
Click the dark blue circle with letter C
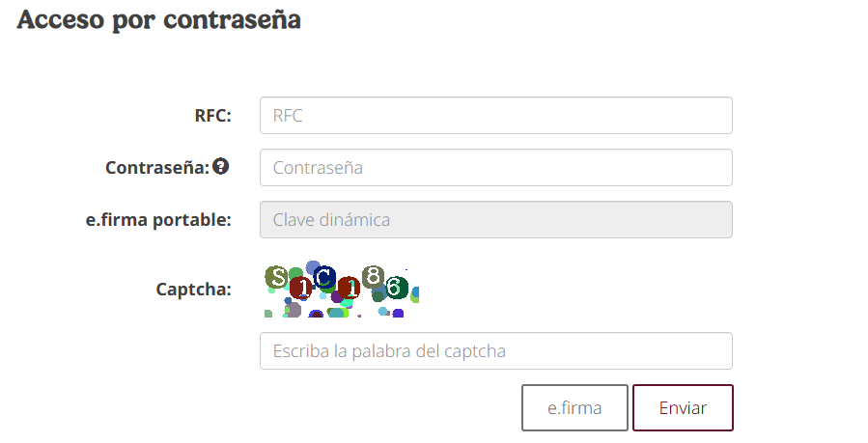[324, 277]
